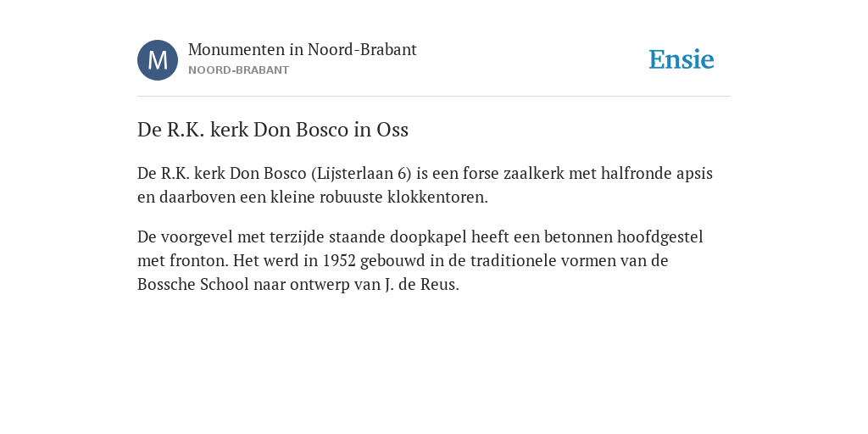This screenshot has width=868, height=434.
Task: Click the word doopkapel in second paragraph
Action: [x=428, y=237]
